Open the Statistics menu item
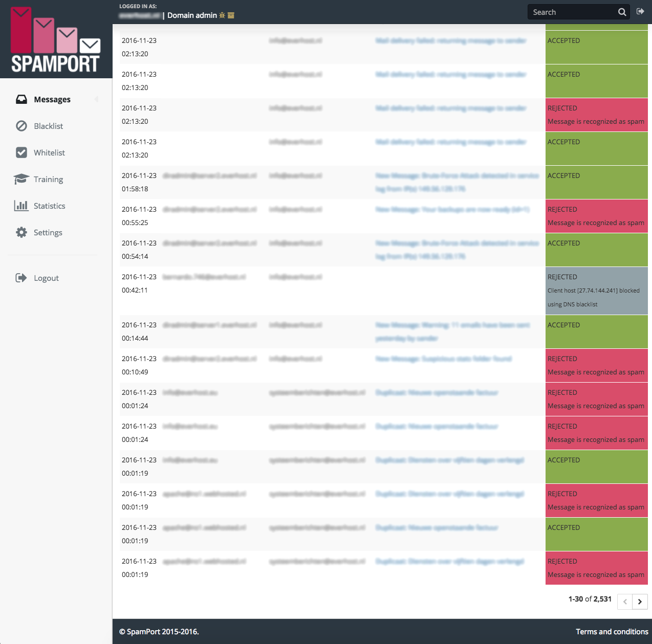Image resolution: width=652 pixels, height=644 pixels. pyautogui.click(x=49, y=206)
